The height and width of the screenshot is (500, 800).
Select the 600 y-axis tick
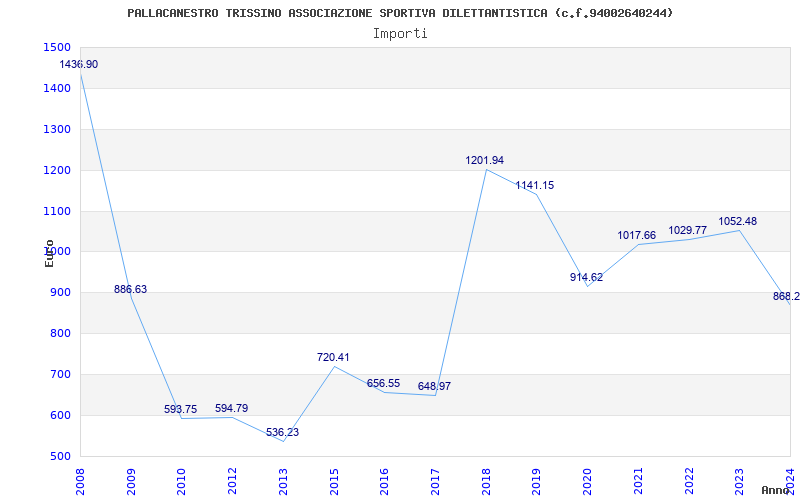(x=61, y=415)
